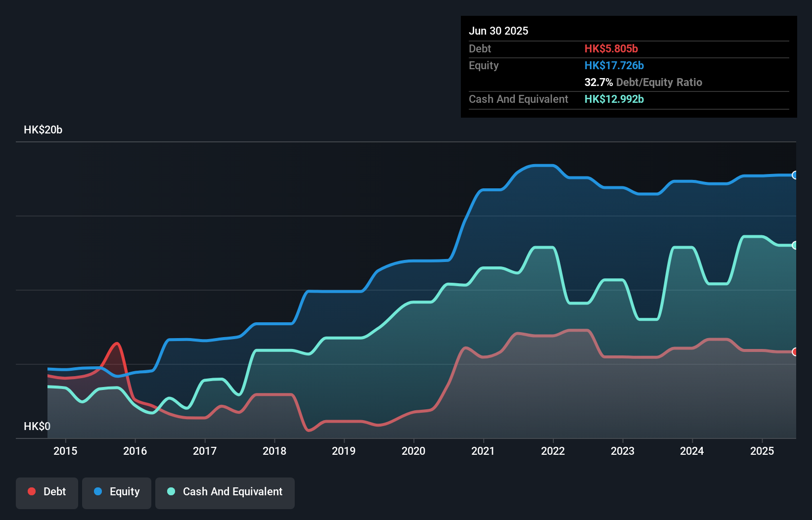The height and width of the screenshot is (520, 812).
Task: Click the 2024 x-axis label
Action: pos(692,451)
